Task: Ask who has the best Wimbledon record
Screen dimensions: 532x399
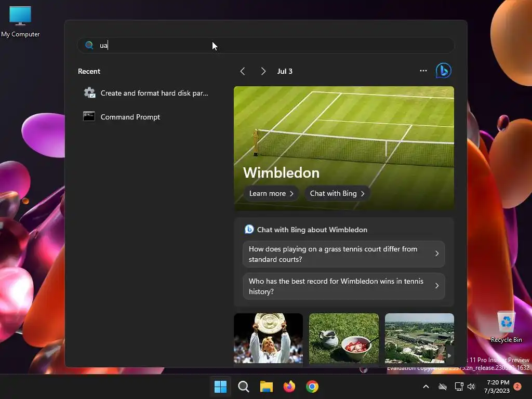Action: 344,286
